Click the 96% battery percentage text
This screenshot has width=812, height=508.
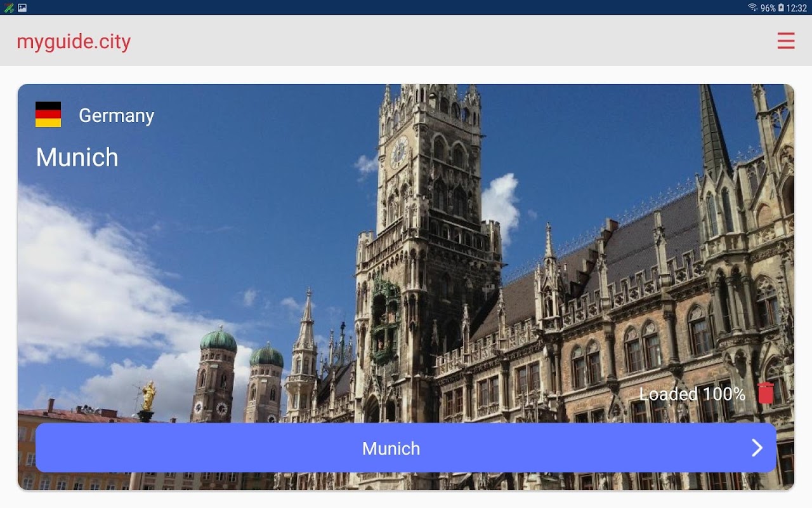tap(768, 8)
